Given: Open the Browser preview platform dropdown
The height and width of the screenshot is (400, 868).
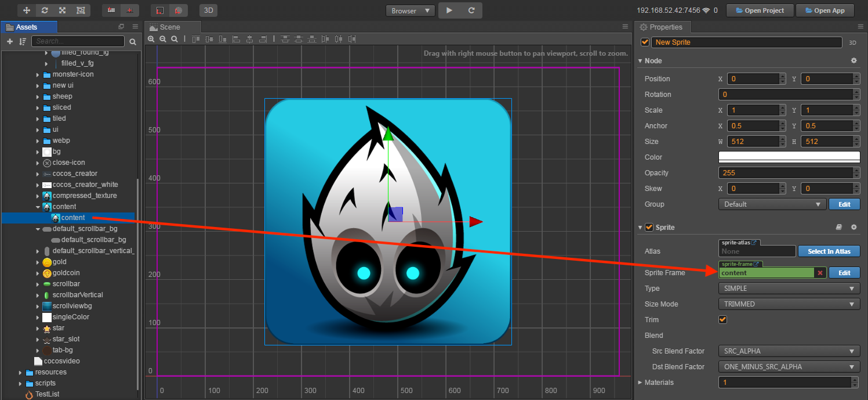Looking at the screenshot, I should tap(411, 10).
